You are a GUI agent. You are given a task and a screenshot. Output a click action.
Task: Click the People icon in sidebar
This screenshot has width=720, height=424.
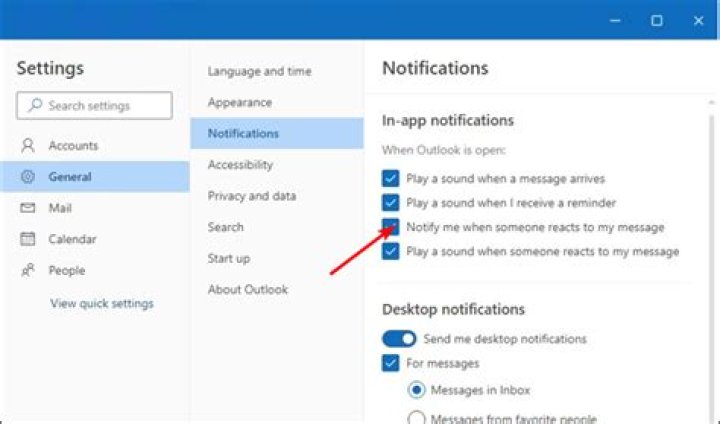tap(28, 270)
